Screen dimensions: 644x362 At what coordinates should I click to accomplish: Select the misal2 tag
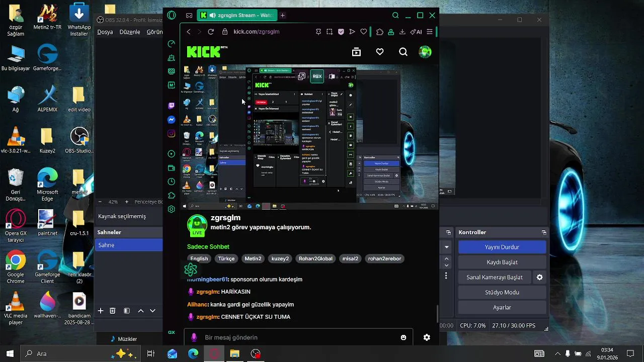350,258
